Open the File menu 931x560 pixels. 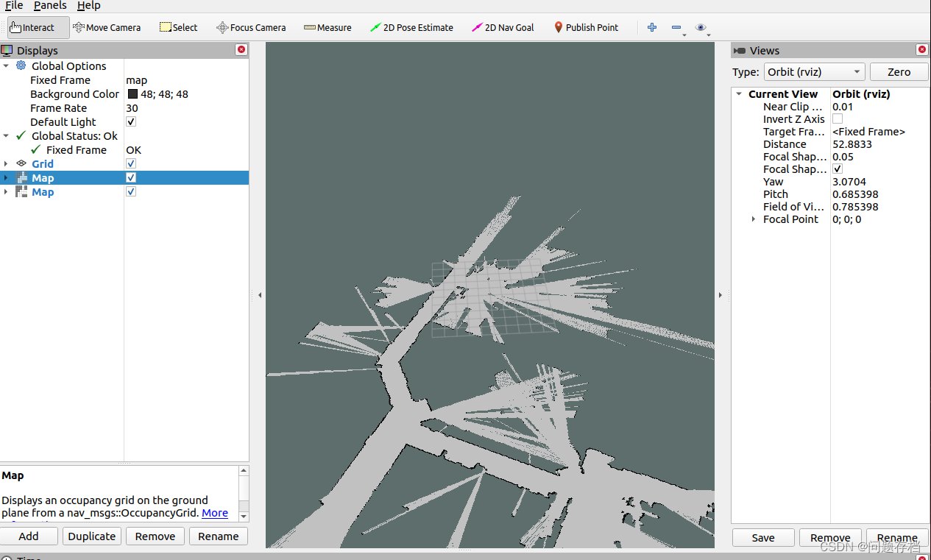point(13,6)
